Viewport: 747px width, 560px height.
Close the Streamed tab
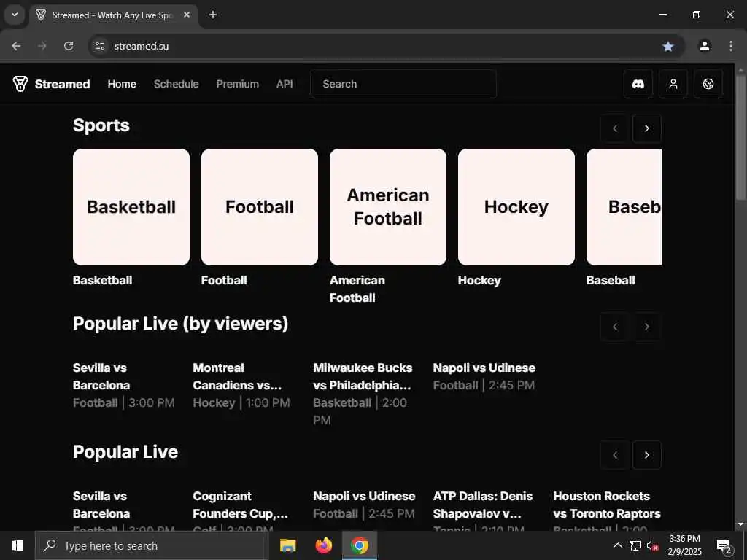(187, 15)
